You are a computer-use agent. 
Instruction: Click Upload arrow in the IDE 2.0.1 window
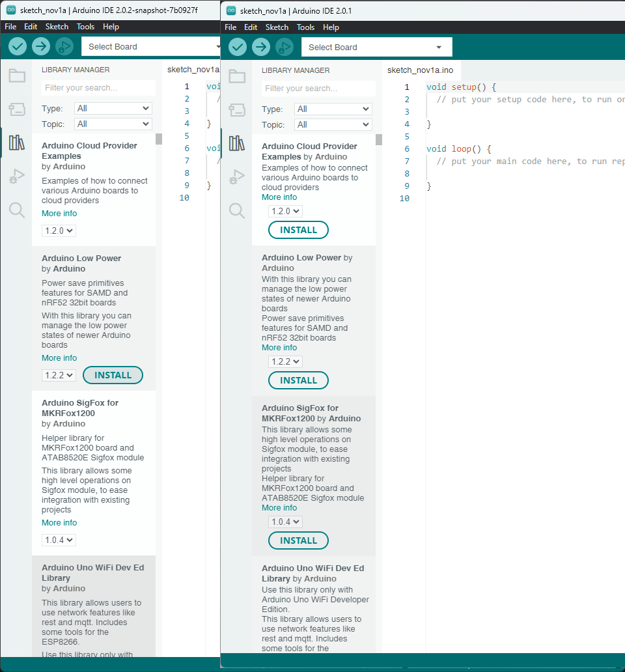pyautogui.click(x=261, y=47)
